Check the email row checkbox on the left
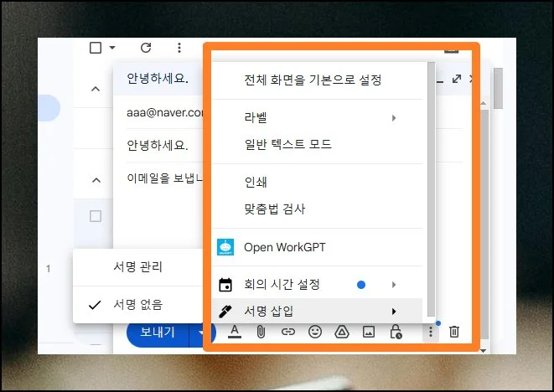 coord(96,216)
